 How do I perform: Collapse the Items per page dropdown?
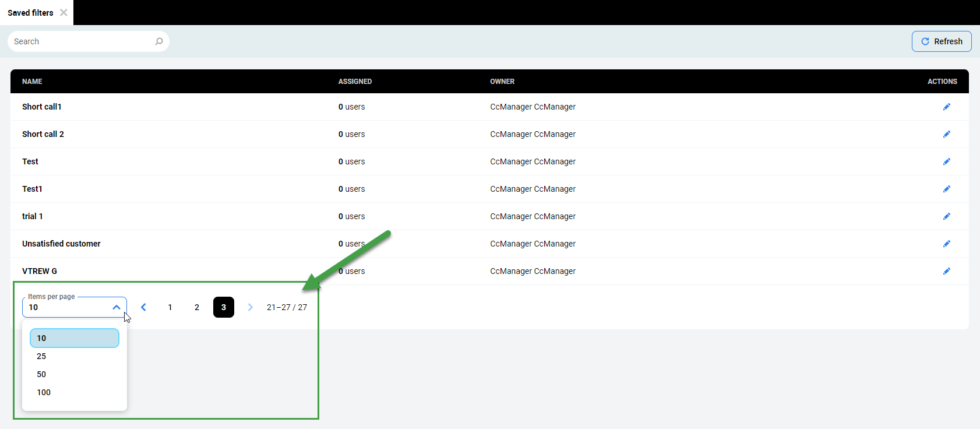point(116,307)
